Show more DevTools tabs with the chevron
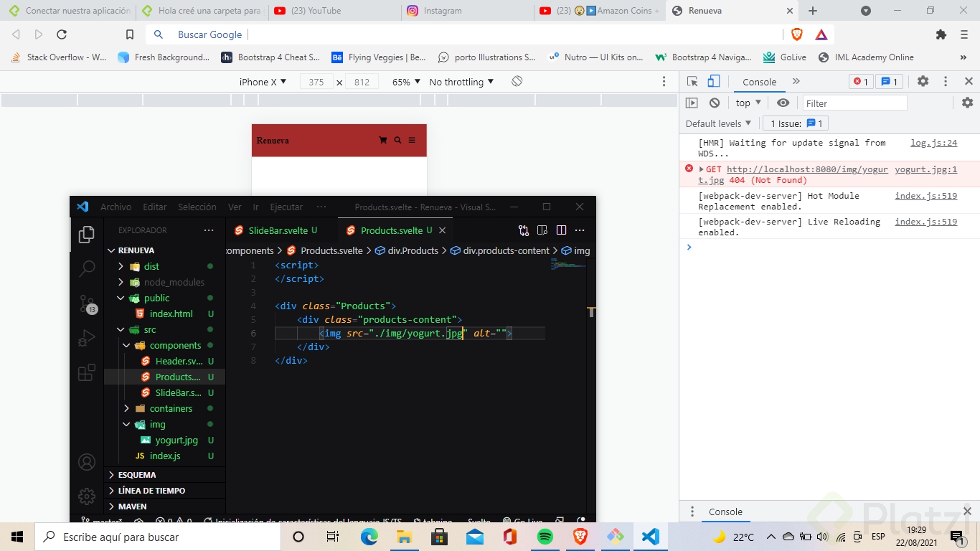The width and height of the screenshot is (980, 551). pos(796,82)
